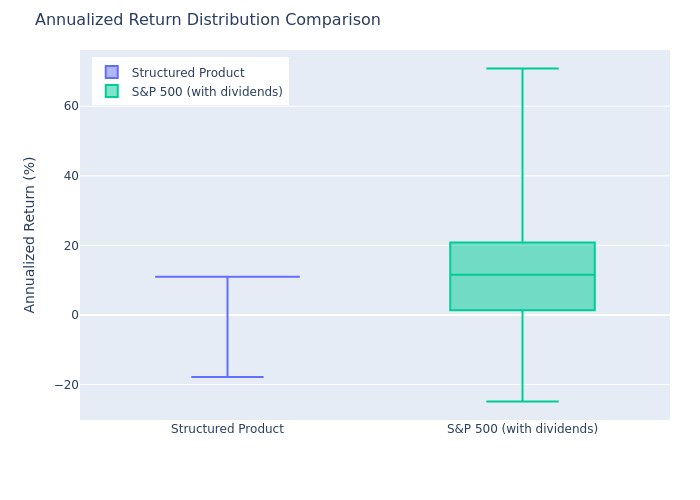Toggle Structured Product legend swatch

pyautogui.click(x=112, y=72)
